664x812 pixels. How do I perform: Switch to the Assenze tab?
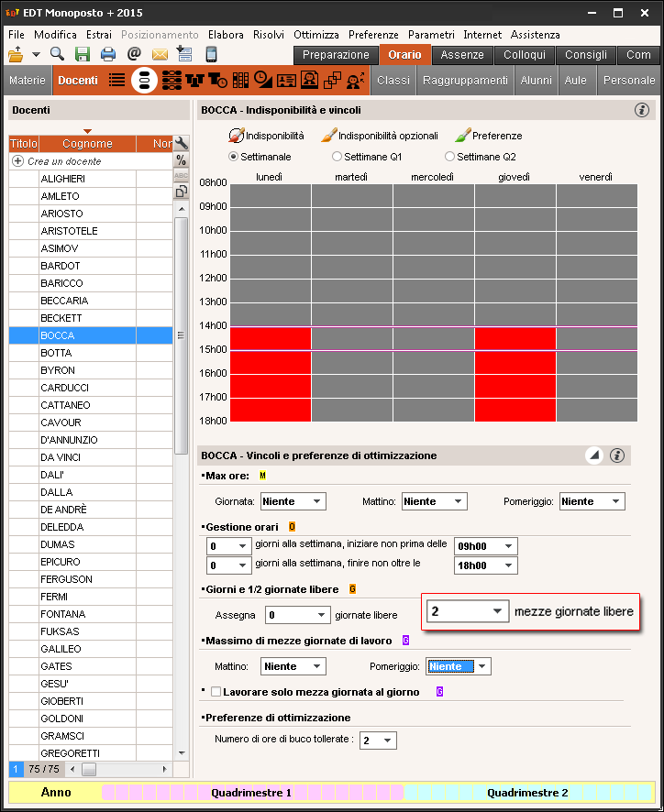(462, 55)
